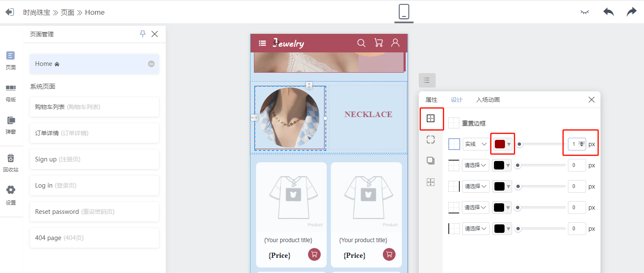The height and width of the screenshot is (273, 644).
Task: Open the 回收站 recycle bin
Action: coord(11,163)
